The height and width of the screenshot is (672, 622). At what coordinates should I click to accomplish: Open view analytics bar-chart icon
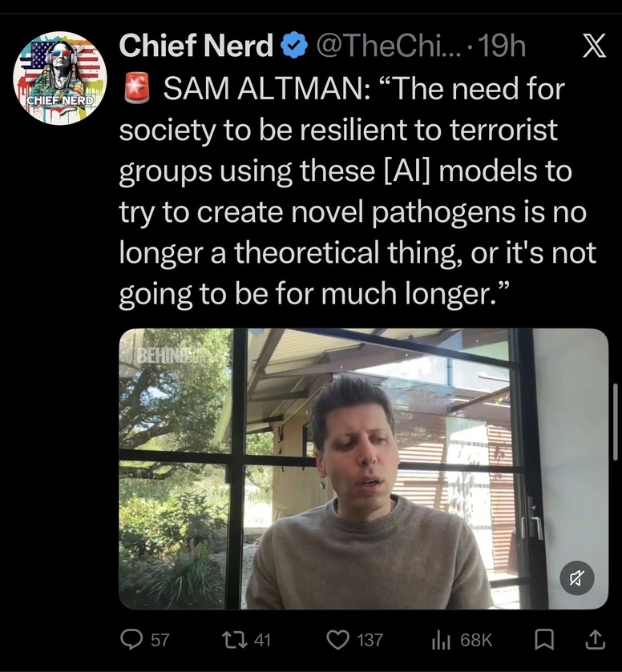point(442,639)
